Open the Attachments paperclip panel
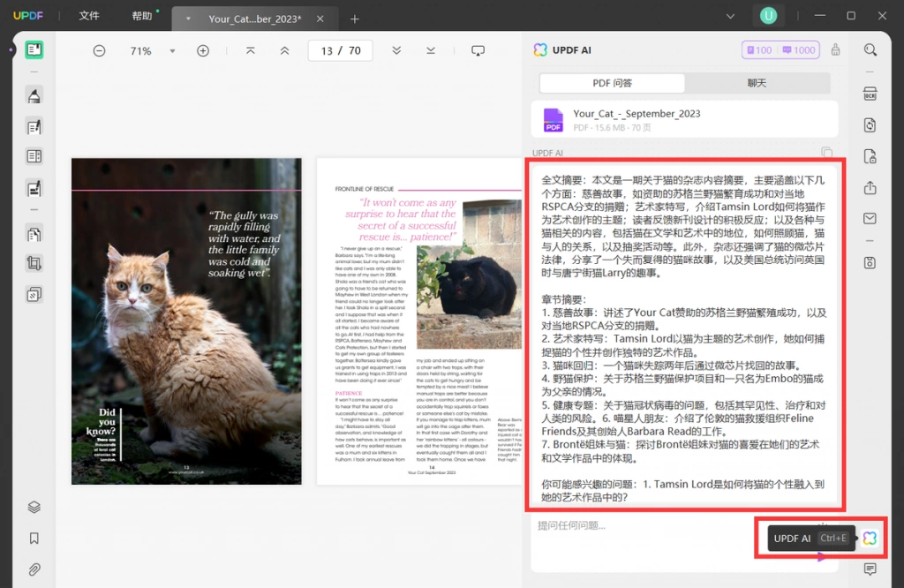Viewport: 904px width, 588px height. 34,569
